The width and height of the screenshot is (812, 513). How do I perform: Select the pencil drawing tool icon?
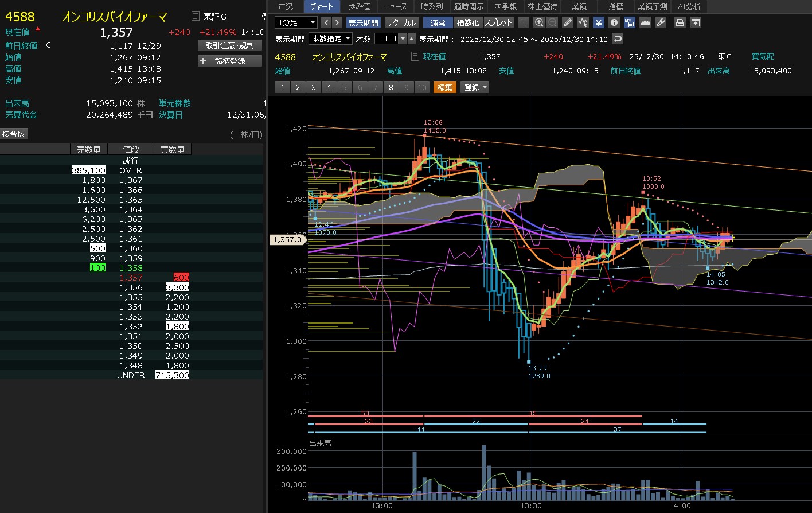click(x=568, y=22)
